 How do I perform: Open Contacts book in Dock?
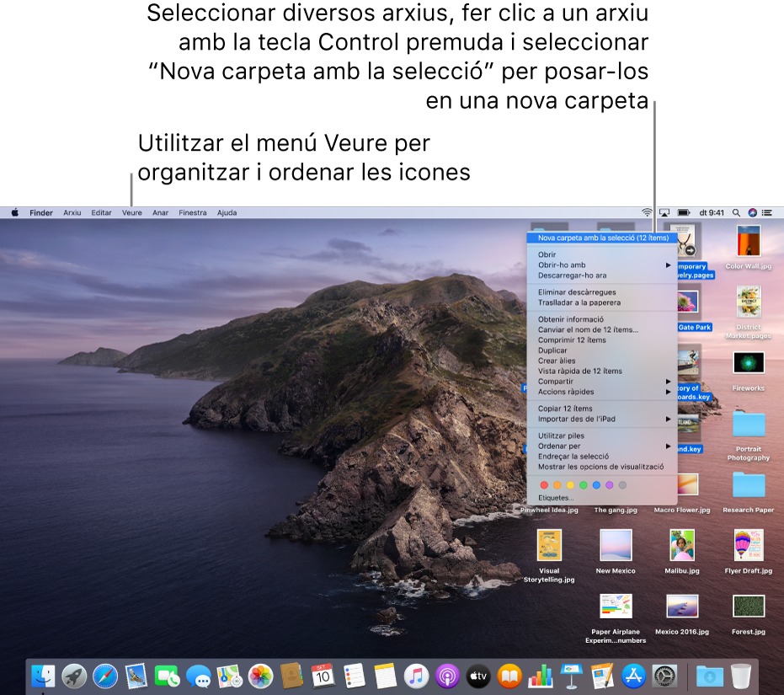coord(291,676)
